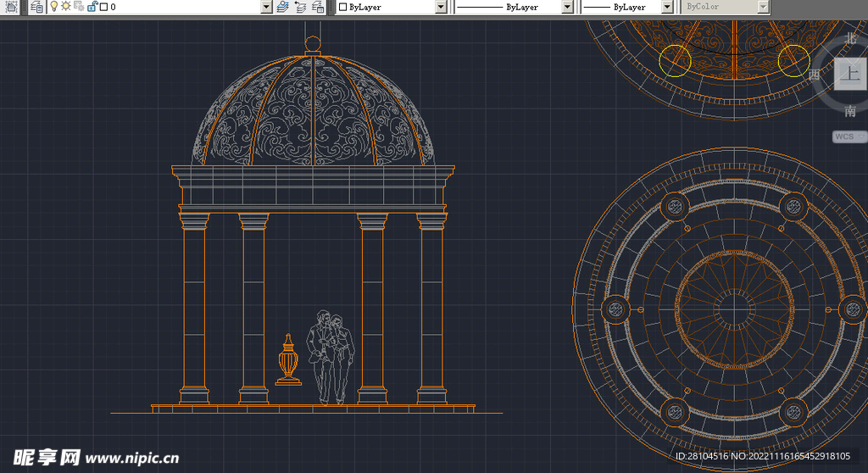
Task: Toggle freeze sun icon for layer 0
Action: pos(65,7)
